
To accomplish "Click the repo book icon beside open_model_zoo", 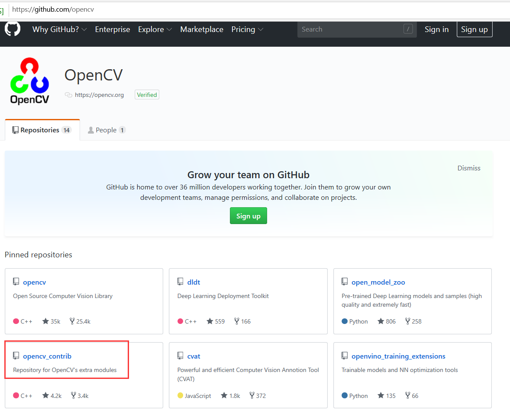I will tap(345, 282).
